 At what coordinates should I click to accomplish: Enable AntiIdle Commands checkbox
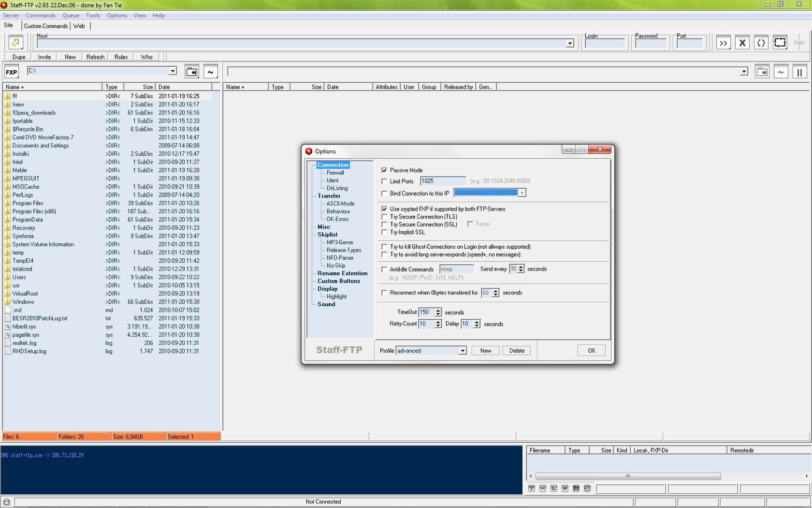pyautogui.click(x=384, y=269)
